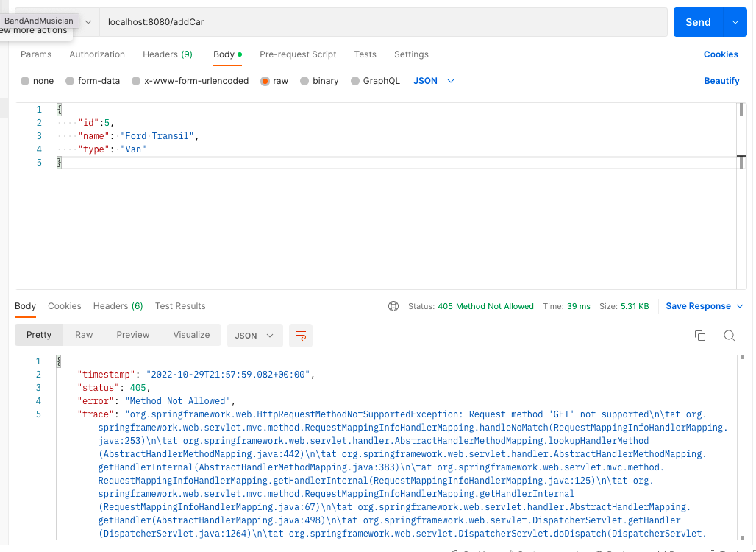Open the response Test Results tab
The width and height of the screenshot is (756, 552).
click(x=179, y=306)
